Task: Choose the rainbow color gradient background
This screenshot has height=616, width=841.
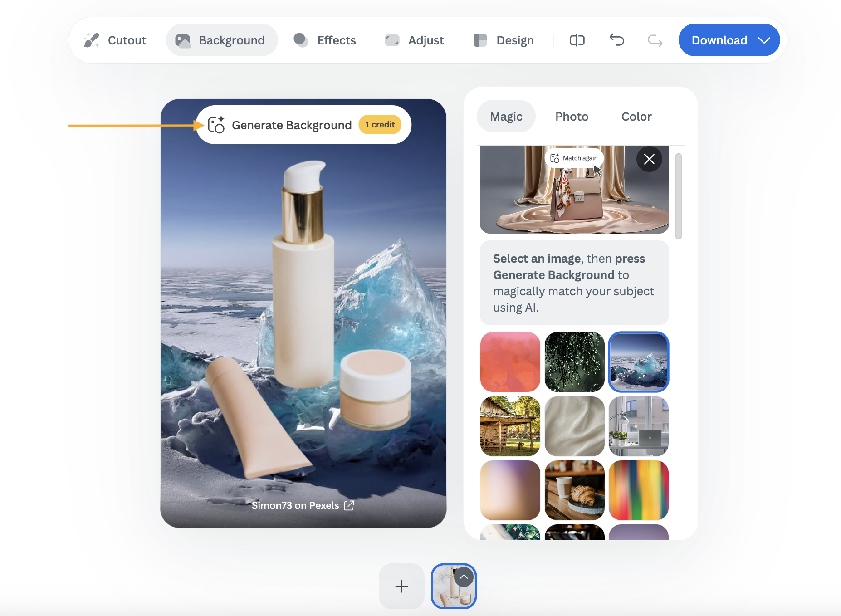Action: point(638,490)
